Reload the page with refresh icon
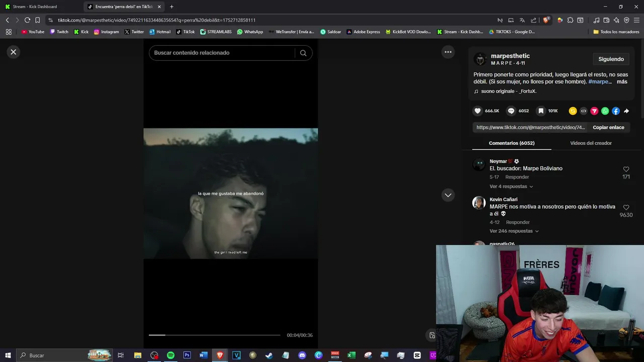 point(27,20)
